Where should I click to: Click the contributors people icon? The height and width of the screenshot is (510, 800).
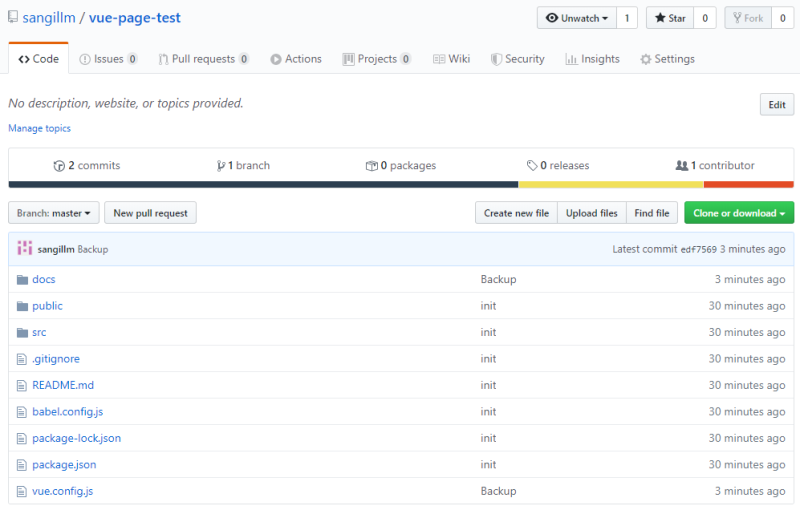click(682, 165)
